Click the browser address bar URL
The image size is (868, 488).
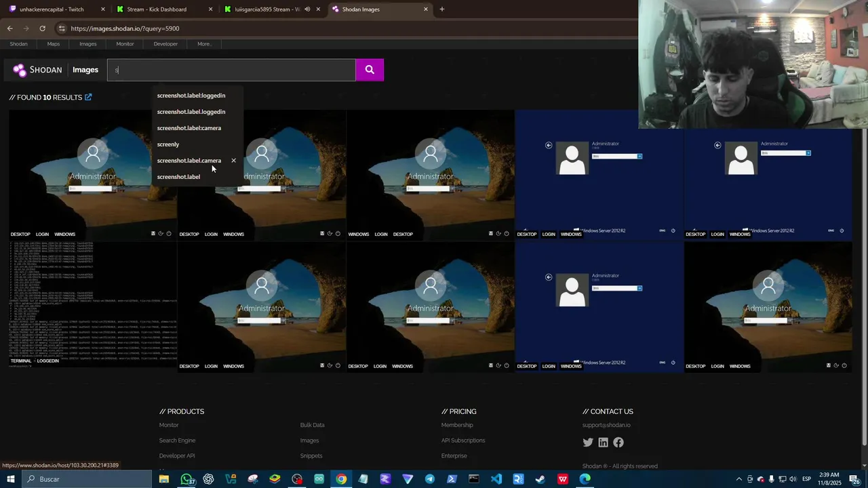(x=125, y=28)
